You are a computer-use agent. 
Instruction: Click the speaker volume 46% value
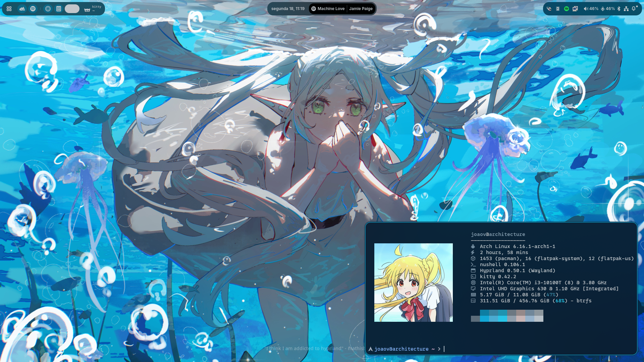coord(594,9)
